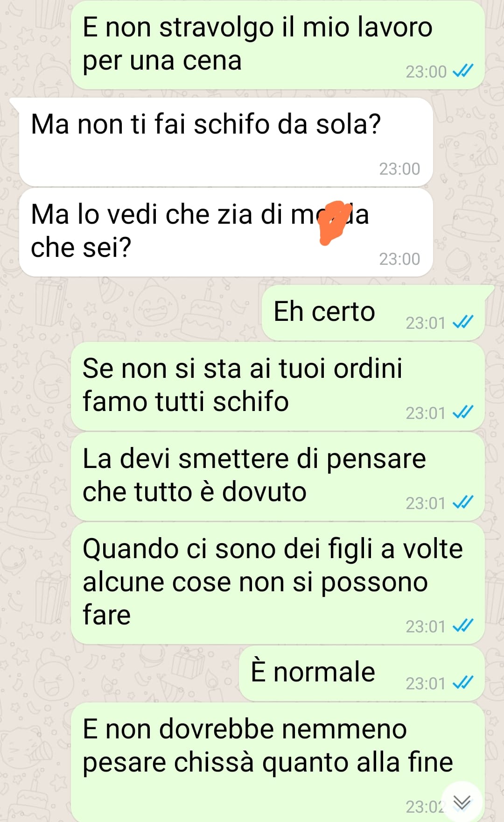Image resolution: width=504 pixels, height=822 pixels.
Task: Tap read receipt ticks on 'Eh certo' message
Action: tap(463, 322)
